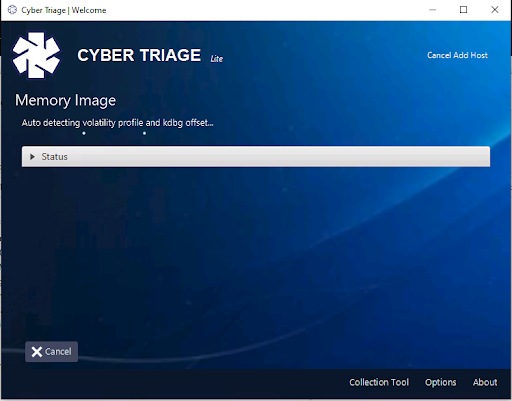Maximize the Cyber Triage window
This screenshot has width=512, height=401.
click(x=463, y=10)
